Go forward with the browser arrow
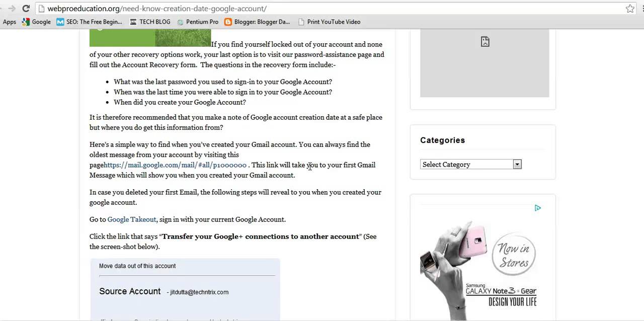 [12, 8]
